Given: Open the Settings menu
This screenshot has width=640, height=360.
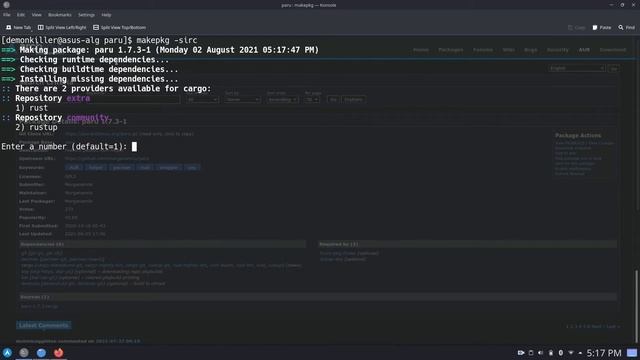Looking at the screenshot, I should pyautogui.click(x=86, y=15).
